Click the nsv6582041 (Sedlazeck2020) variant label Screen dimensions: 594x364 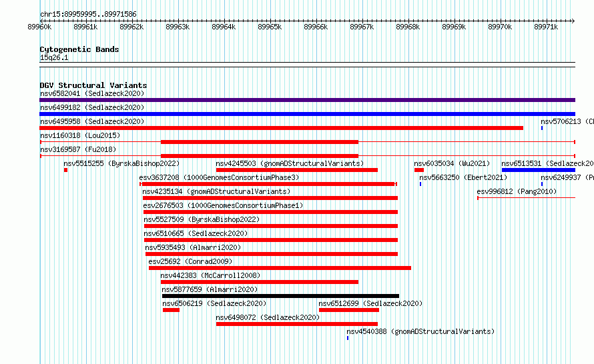(92, 93)
